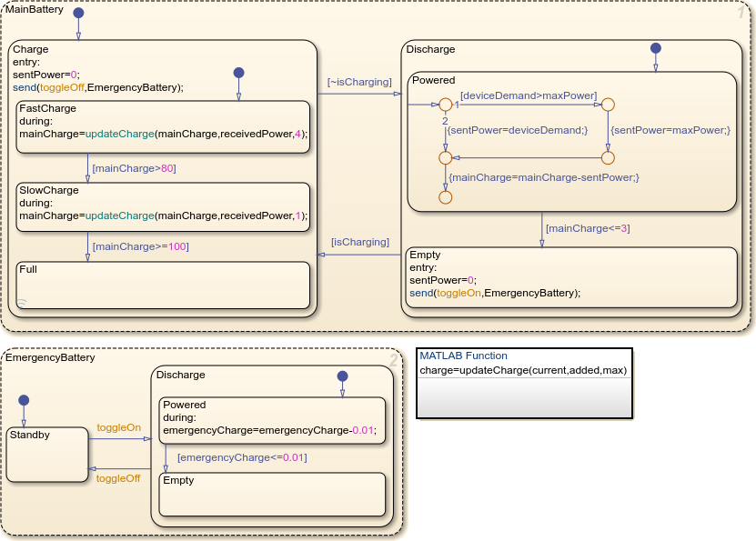Image resolution: width=756 pixels, height=541 pixels.
Task: Click the [mainCharge>=100] transition condition
Action: click(x=140, y=245)
